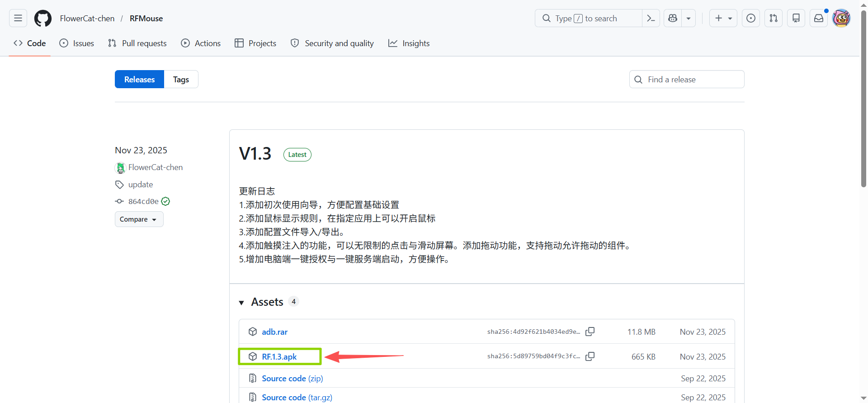Screen dimensions: 868x403
Task: Open the RFMouse repository link
Action: click(146, 19)
